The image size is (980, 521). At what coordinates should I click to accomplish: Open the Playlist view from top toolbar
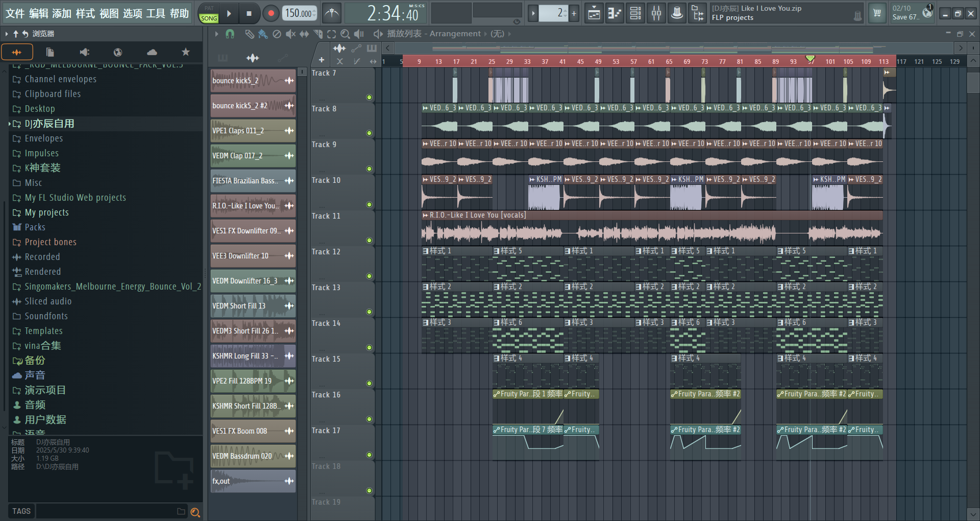point(594,13)
